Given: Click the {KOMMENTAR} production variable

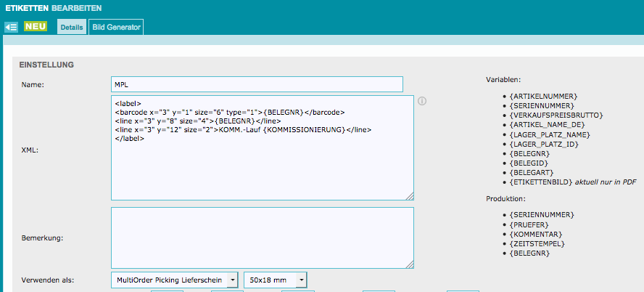Looking at the screenshot, I should [x=538, y=234].
